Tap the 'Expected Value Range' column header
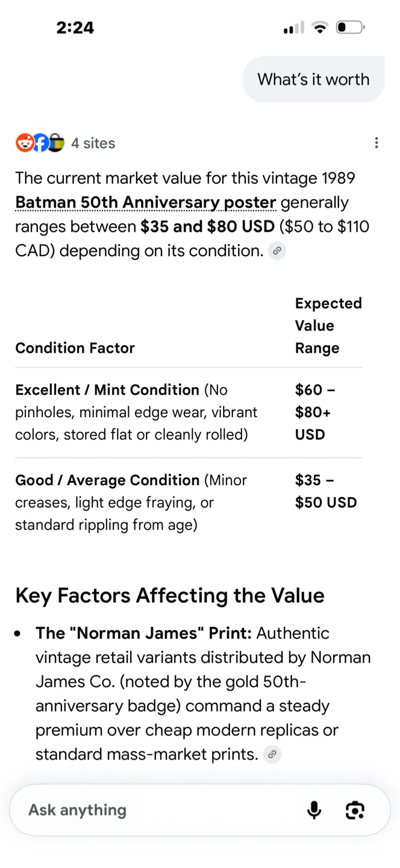Image resolution: width=400 pixels, height=868 pixels. [x=328, y=325]
